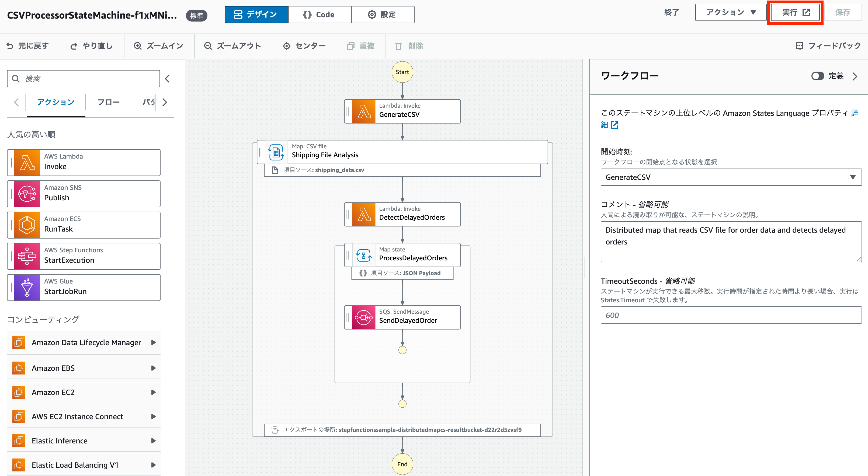
Task: Click the 元に戻す undo icon
Action: (x=10, y=46)
